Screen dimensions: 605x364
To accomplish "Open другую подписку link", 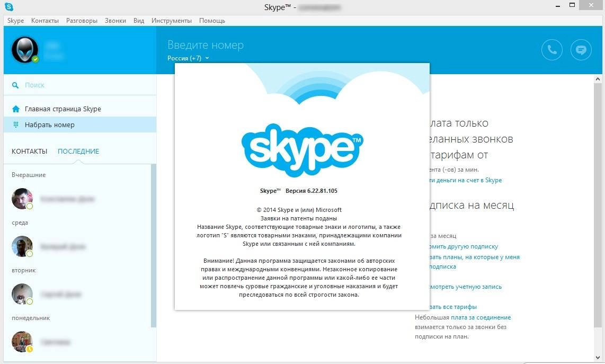I will point(464,247).
